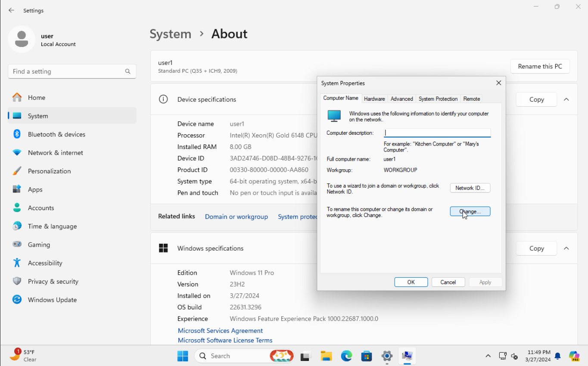Image resolution: width=588 pixels, height=366 pixels.
Task: Open File Explorer from the taskbar
Action: point(326,356)
